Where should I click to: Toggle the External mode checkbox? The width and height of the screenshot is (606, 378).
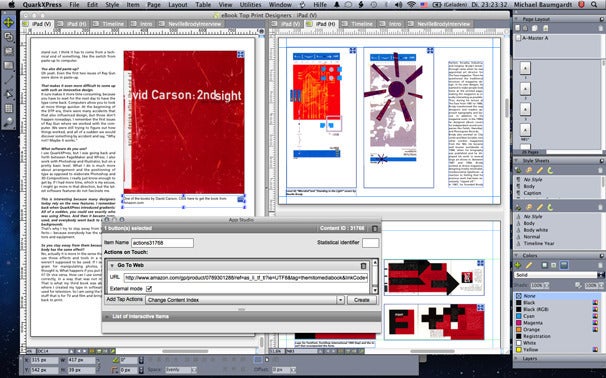point(149,289)
